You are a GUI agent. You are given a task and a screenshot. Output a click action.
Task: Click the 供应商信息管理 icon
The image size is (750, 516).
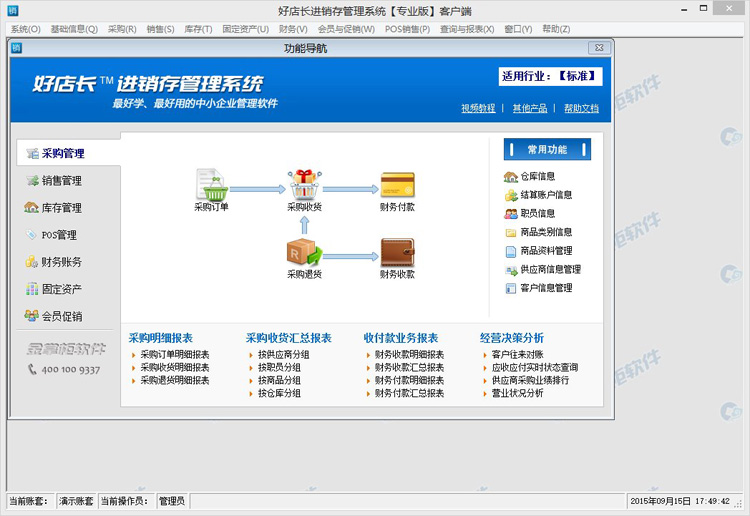pyautogui.click(x=511, y=270)
